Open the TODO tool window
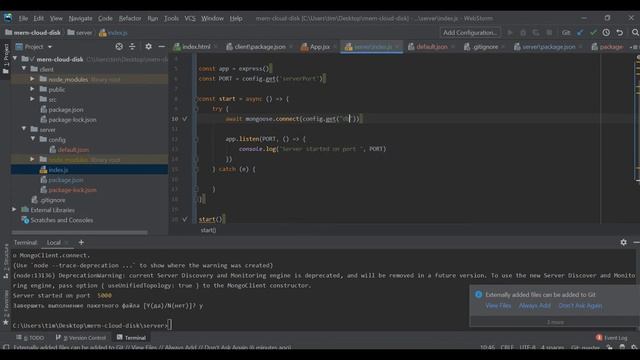The height and width of the screenshot is (360, 640). (30, 338)
